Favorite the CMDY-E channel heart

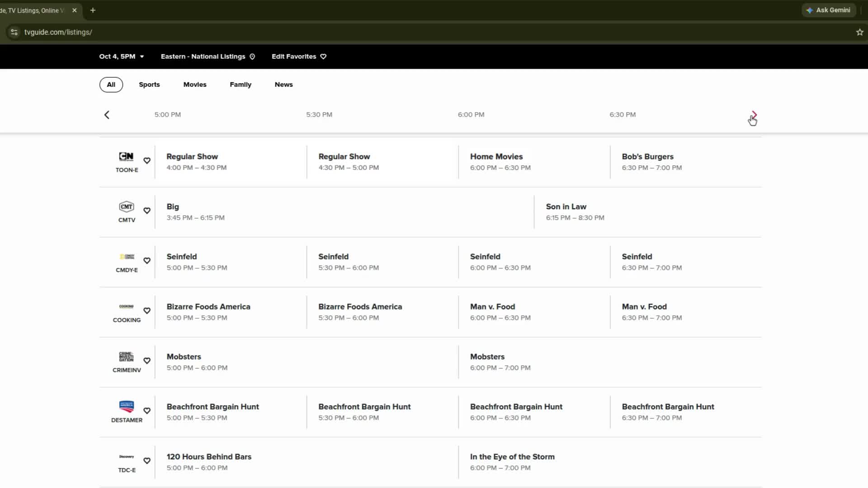(x=147, y=261)
